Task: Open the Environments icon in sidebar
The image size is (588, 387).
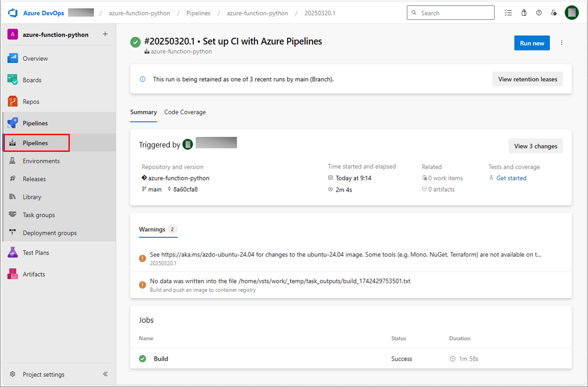Action: 13,161
